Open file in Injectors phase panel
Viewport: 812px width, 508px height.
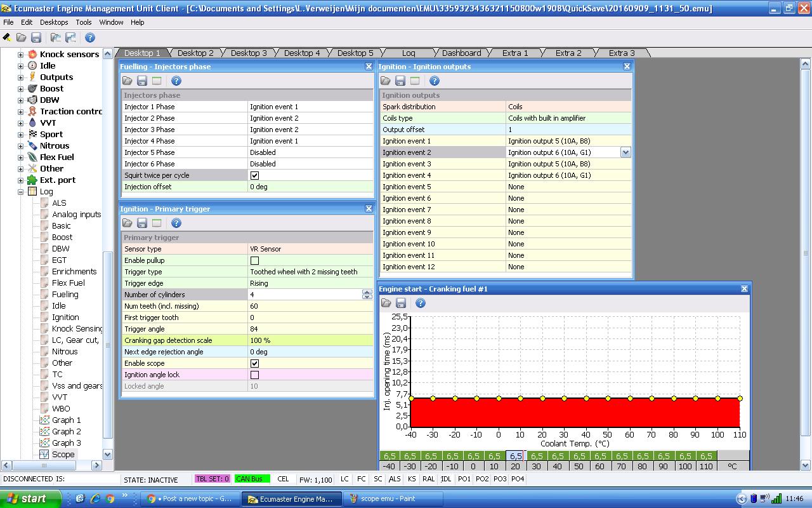pyautogui.click(x=128, y=81)
